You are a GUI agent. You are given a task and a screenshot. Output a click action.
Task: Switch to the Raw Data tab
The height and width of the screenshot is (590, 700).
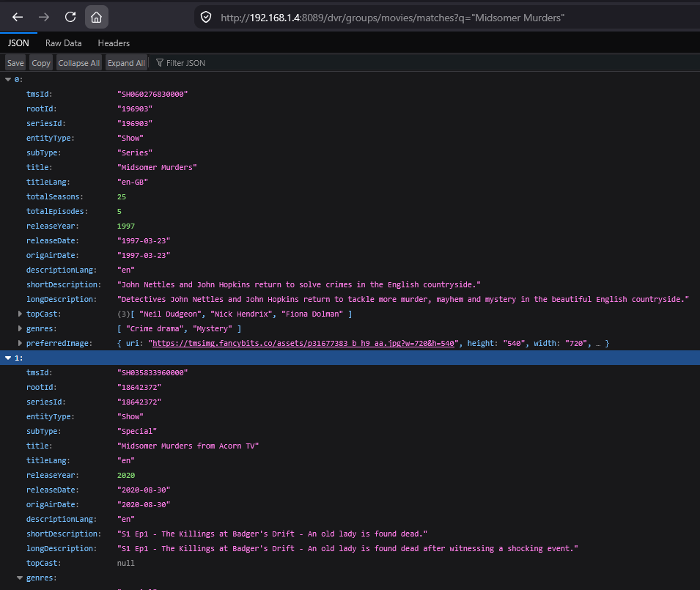point(63,43)
